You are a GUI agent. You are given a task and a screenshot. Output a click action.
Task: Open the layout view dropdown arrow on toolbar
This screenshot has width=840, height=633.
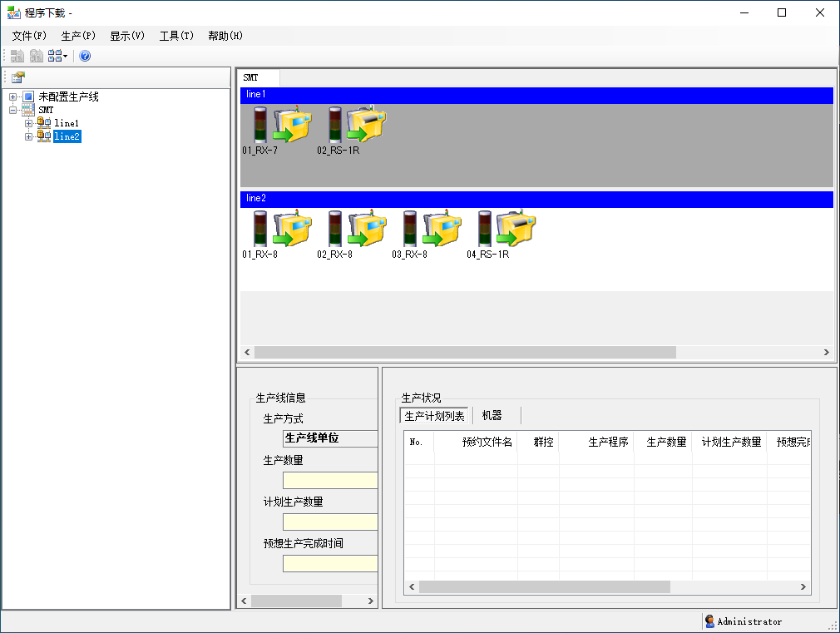click(x=65, y=56)
